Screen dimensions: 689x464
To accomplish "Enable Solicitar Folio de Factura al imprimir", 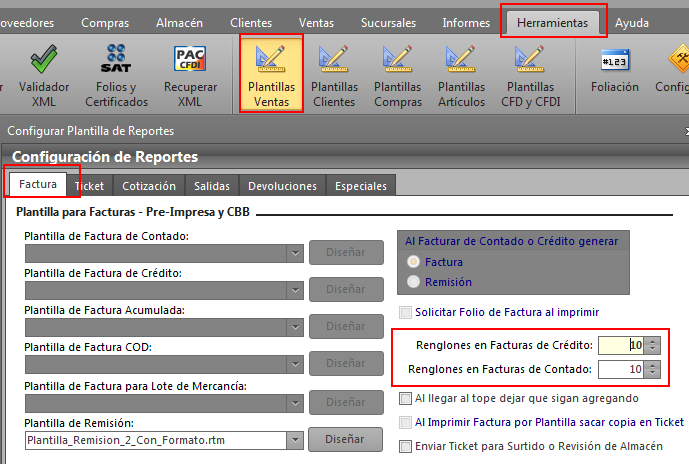I will coord(405,311).
